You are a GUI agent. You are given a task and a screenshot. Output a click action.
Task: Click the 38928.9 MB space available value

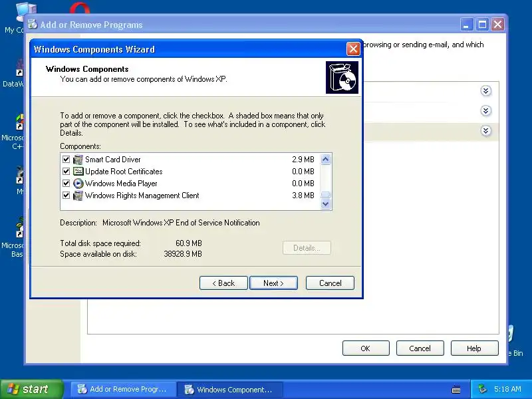point(183,254)
